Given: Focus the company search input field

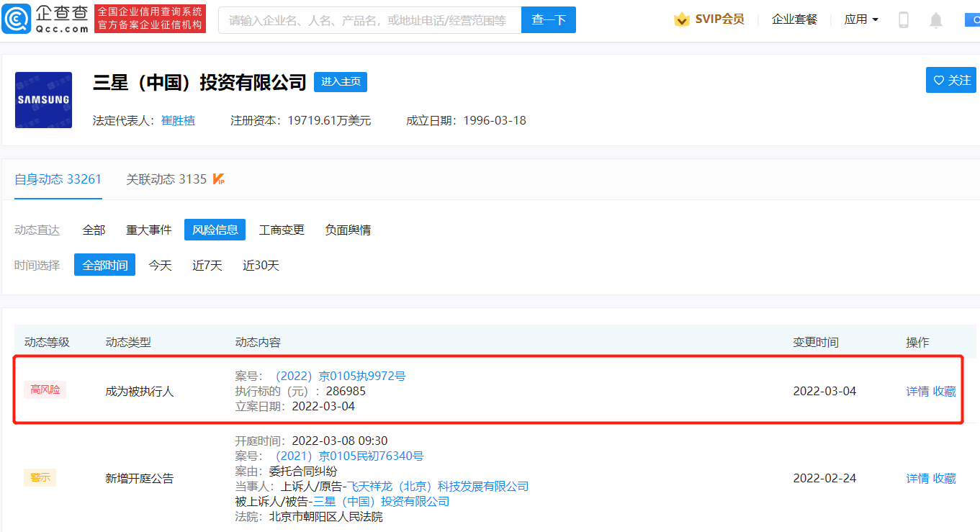Looking at the screenshot, I should click(x=369, y=20).
